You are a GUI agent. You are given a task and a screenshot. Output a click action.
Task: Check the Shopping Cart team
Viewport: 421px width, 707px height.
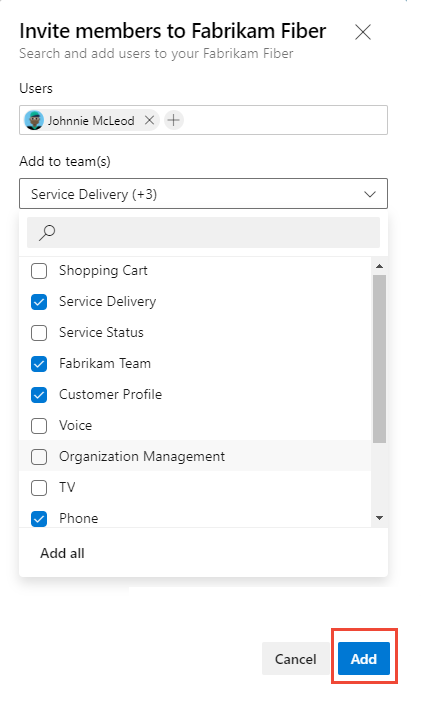[39, 271]
